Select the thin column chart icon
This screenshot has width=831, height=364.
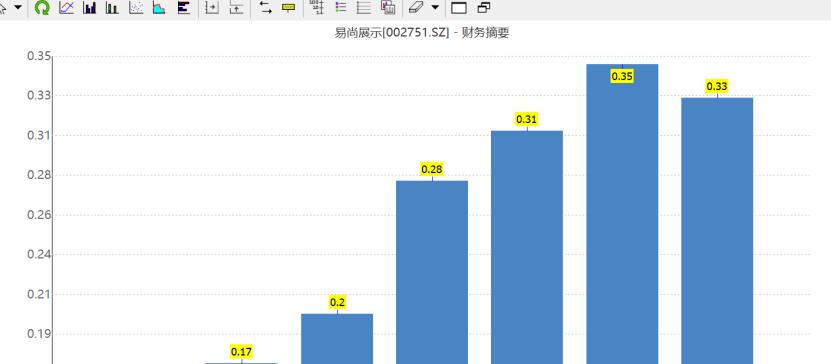pos(112,7)
